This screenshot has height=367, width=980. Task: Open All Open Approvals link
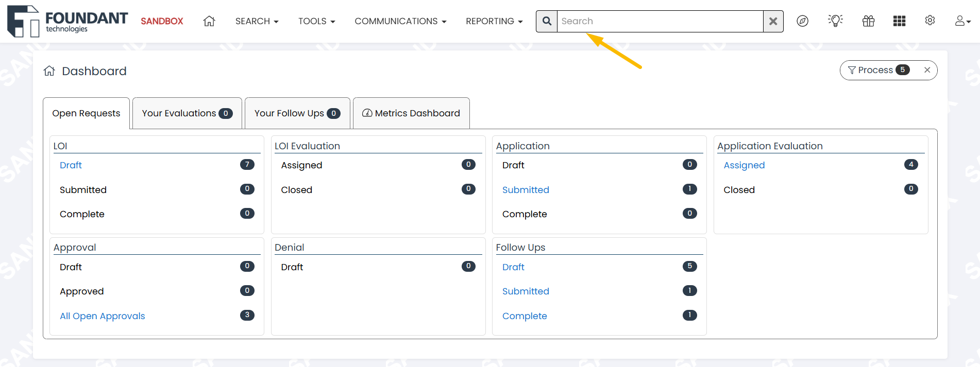click(x=103, y=316)
